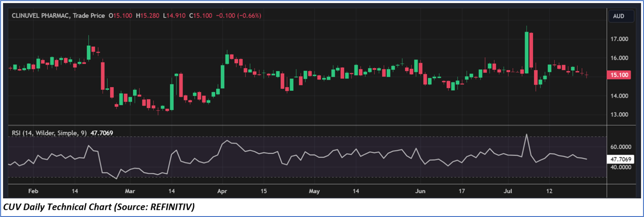Click the CUV Daily Technical Chart caption
The width and height of the screenshot is (644, 217).
coord(99,207)
